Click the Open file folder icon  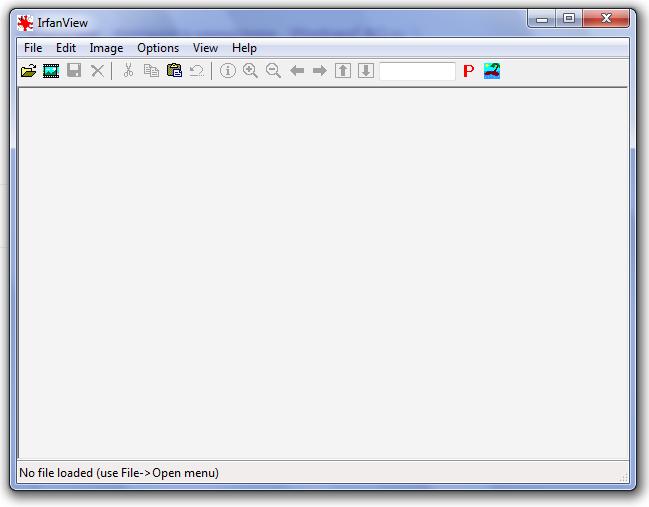click(29, 71)
